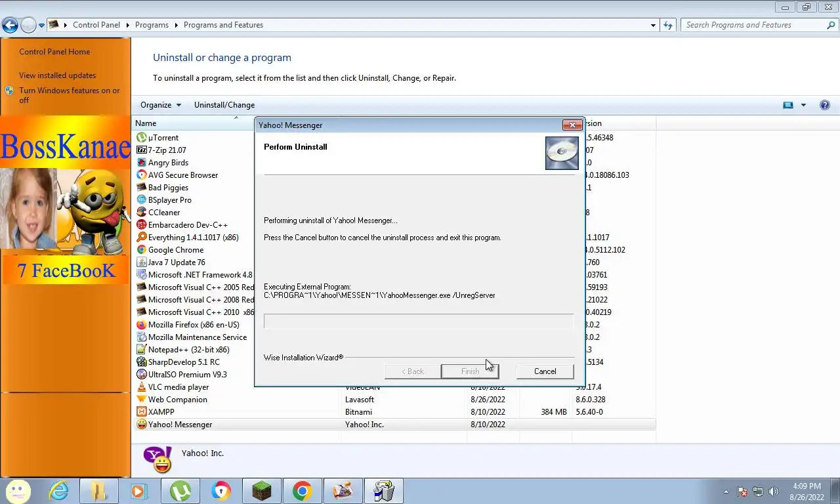Expand the Programs breadcrumb arrow

(176, 25)
